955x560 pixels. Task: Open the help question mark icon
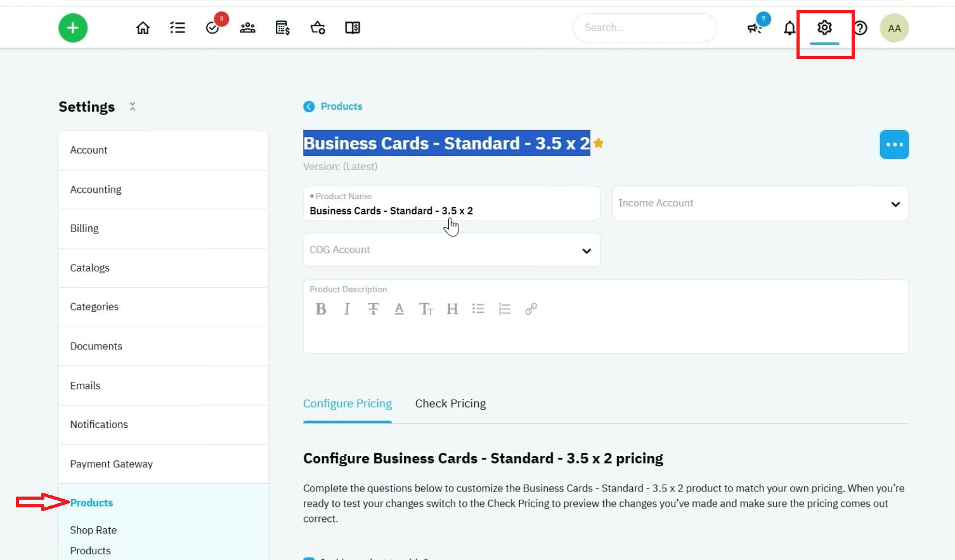861,28
